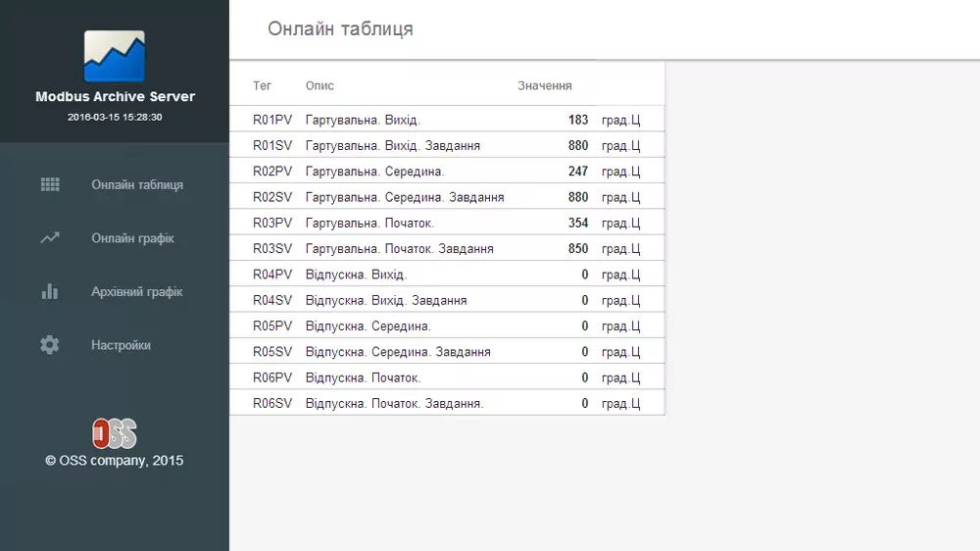Click the value 0 in row R06SV
980x551 pixels.
(x=585, y=403)
